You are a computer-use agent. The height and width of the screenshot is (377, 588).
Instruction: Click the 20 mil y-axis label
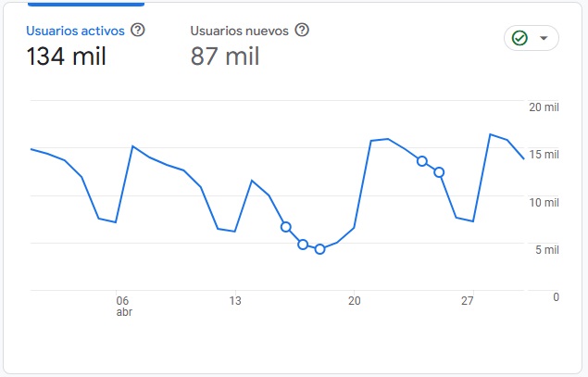click(x=544, y=107)
